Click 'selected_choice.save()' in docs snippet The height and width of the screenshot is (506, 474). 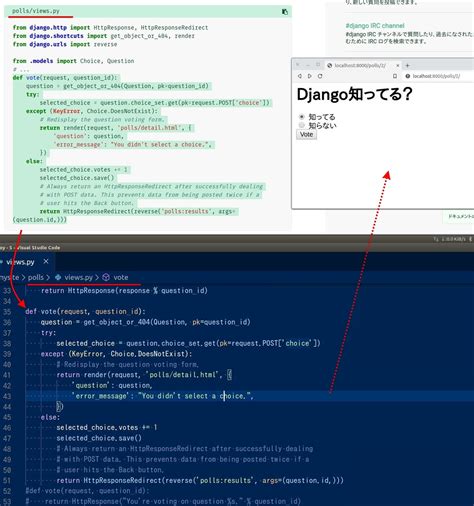[x=77, y=178]
